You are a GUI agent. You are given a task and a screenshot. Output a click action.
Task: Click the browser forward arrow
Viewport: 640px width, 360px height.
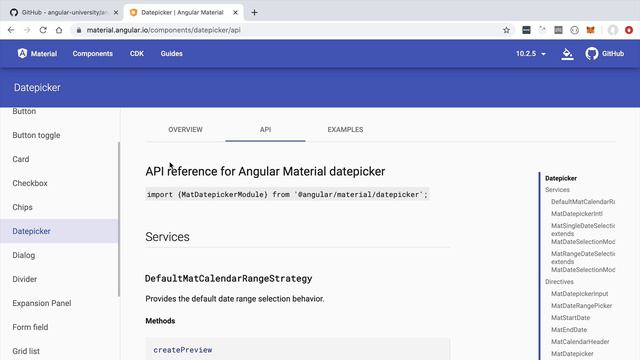(27, 30)
